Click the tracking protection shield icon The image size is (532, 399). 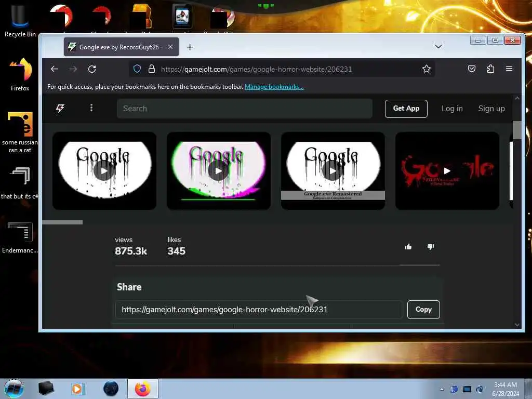click(137, 69)
